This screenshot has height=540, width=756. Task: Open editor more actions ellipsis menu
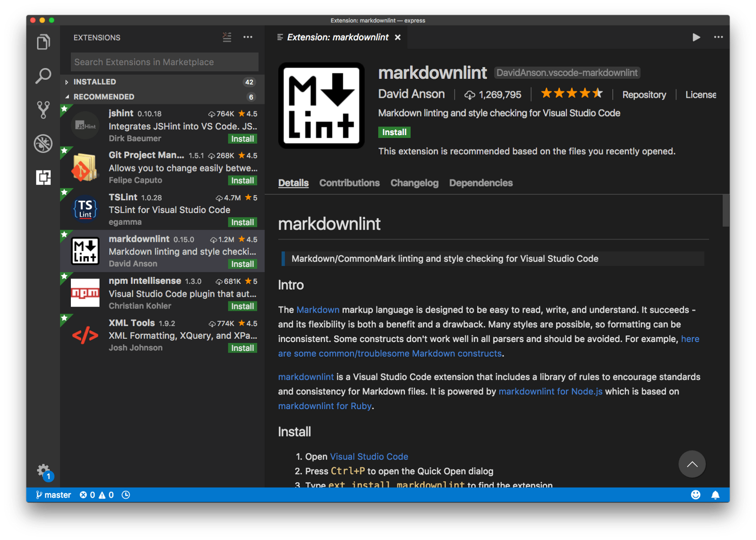pyautogui.click(x=718, y=37)
